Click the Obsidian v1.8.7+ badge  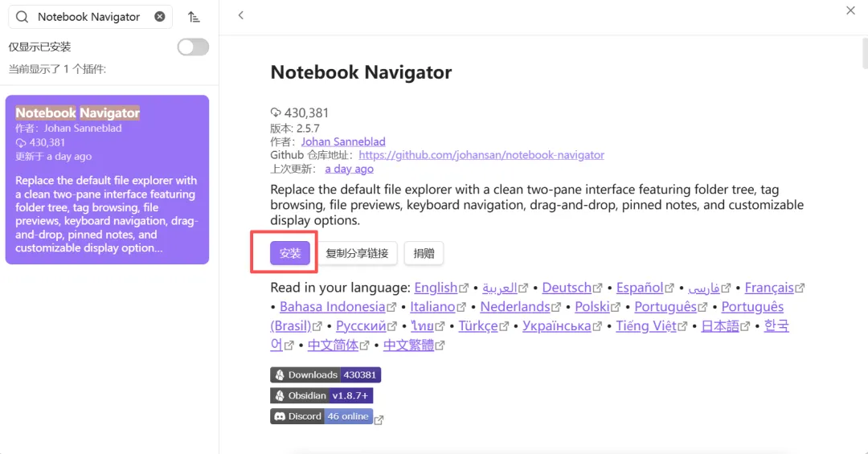pyautogui.click(x=321, y=395)
